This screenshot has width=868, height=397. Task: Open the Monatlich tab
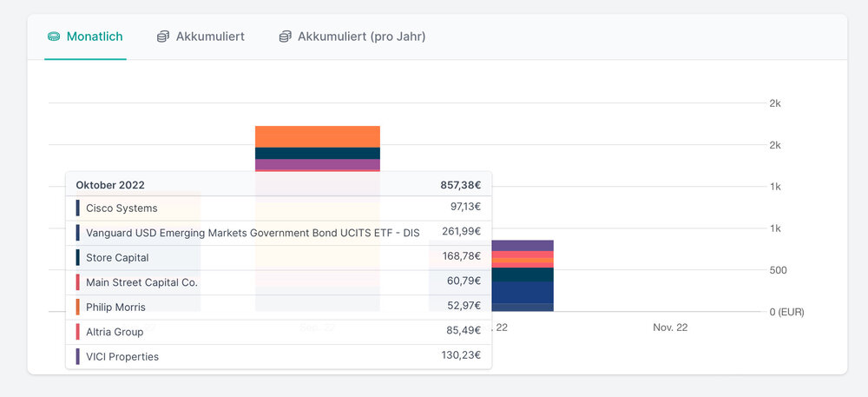tap(95, 36)
